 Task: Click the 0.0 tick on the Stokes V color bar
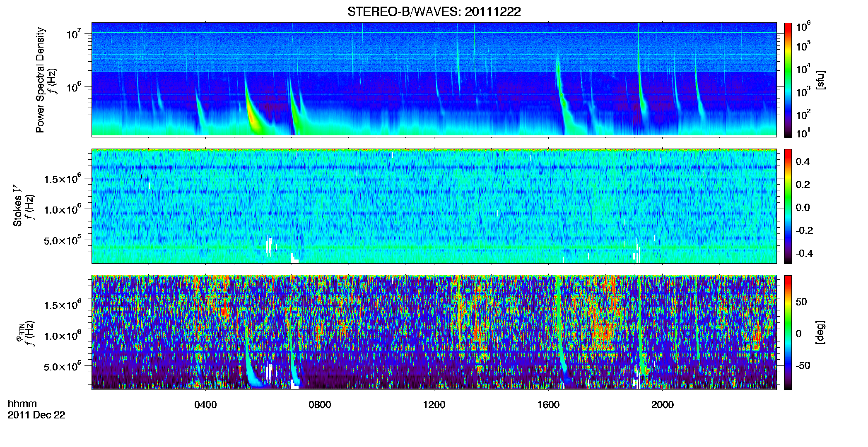[x=803, y=208]
